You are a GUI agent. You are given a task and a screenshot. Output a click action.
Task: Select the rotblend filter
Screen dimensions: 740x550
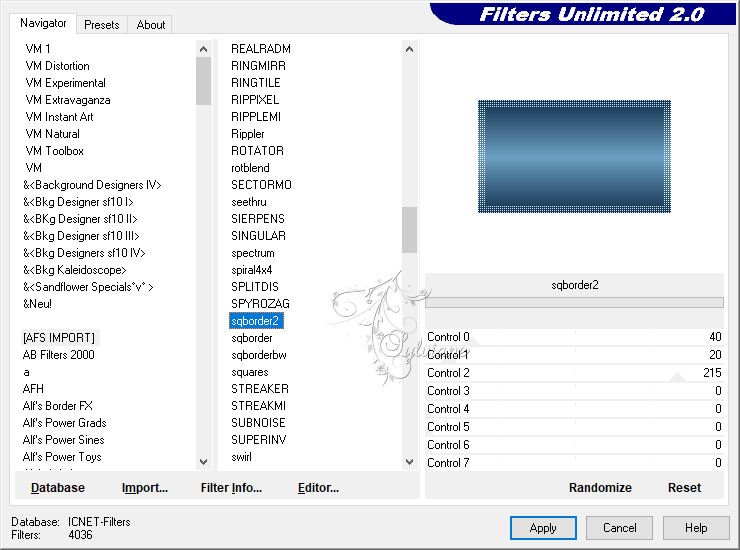coord(251,168)
